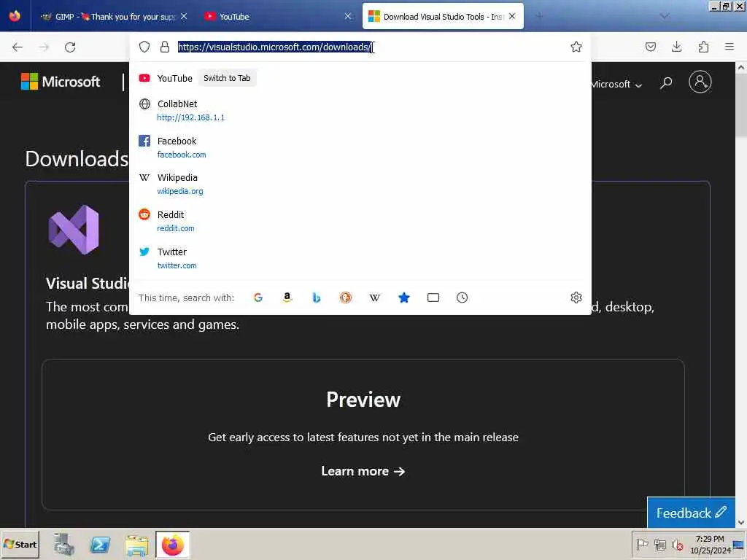Open the Feedback button

click(691, 513)
